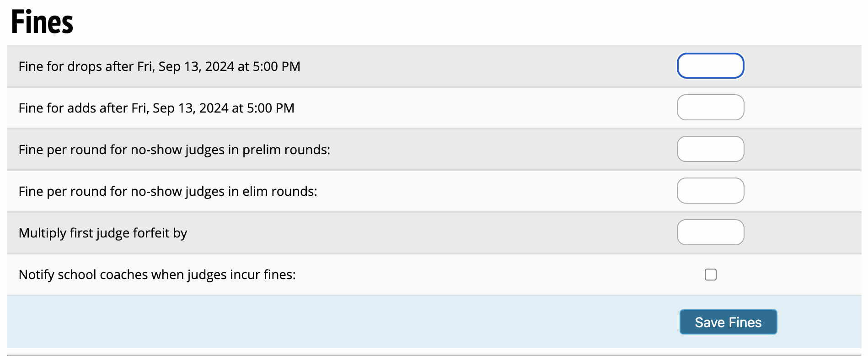This screenshot has width=868, height=356.
Task: Focus the fine for drops input field
Action: [710, 66]
